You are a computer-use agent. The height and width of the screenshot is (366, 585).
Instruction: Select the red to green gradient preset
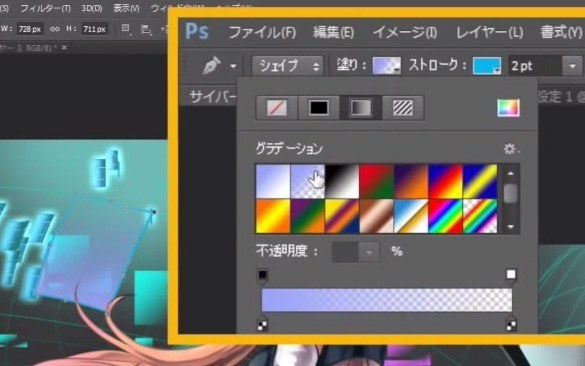[376, 182]
